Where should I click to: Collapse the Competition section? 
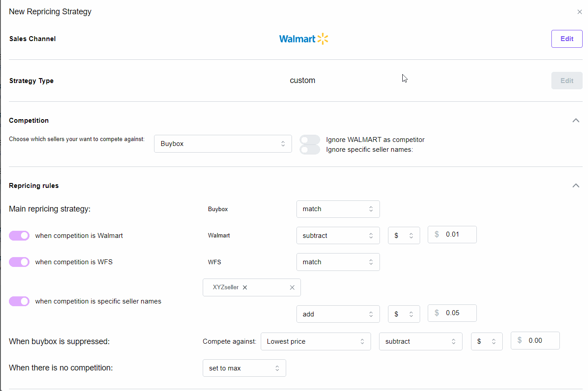tap(576, 121)
